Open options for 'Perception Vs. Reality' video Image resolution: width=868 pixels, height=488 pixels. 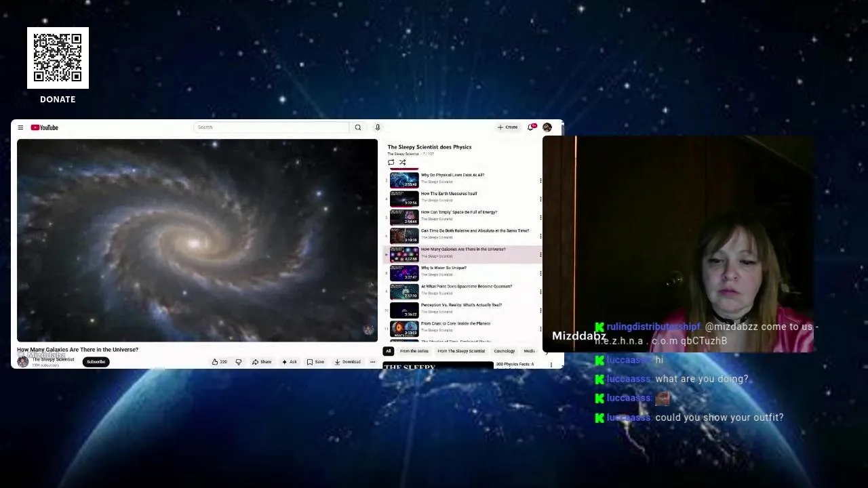[x=540, y=310]
